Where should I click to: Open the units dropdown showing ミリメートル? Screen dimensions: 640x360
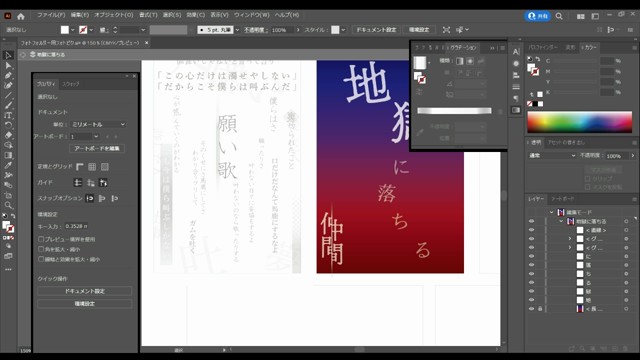point(98,124)
